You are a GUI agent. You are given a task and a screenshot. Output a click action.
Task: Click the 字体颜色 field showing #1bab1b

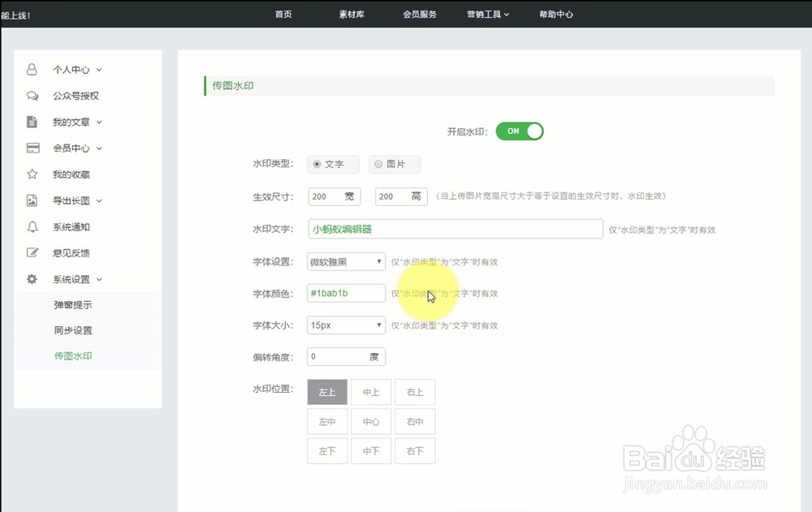[x=345, y=293]
